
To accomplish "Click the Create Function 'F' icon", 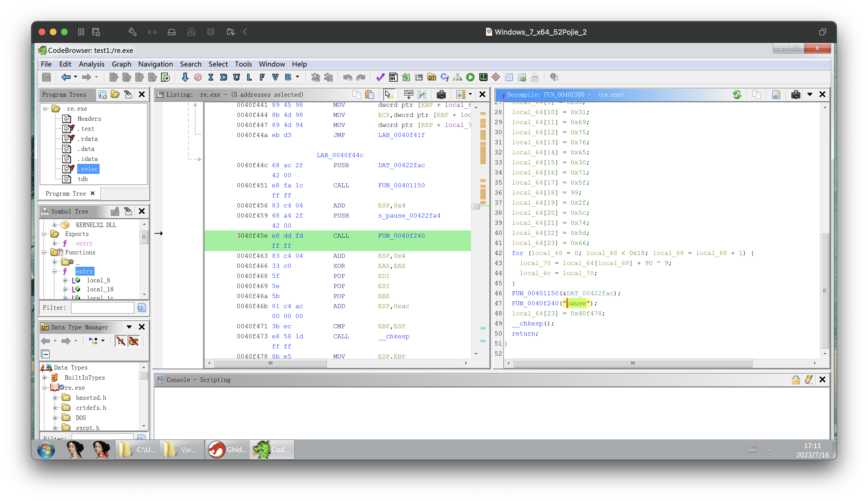I will [x=262, y=77].
